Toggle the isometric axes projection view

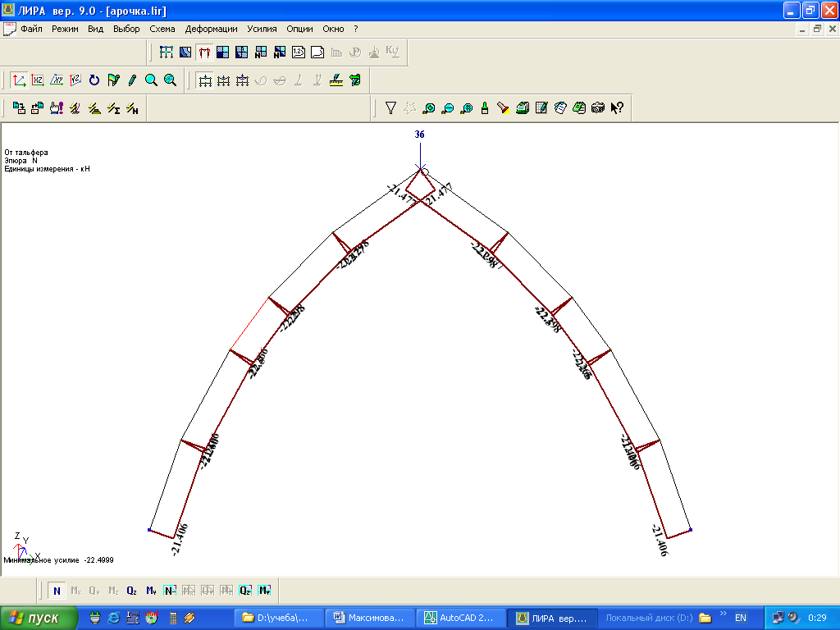click(x=19, y=80)
